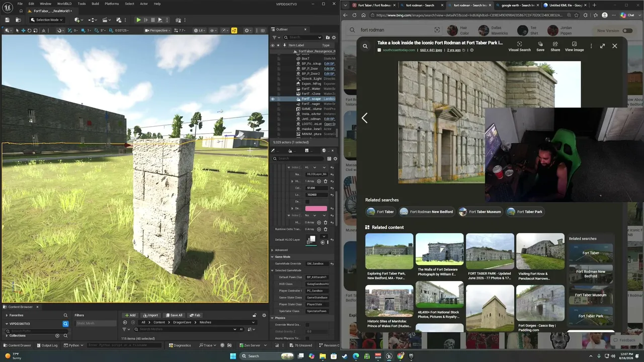
Task: Share the Fort Rodman image in Bing
Action: point(555,46)
